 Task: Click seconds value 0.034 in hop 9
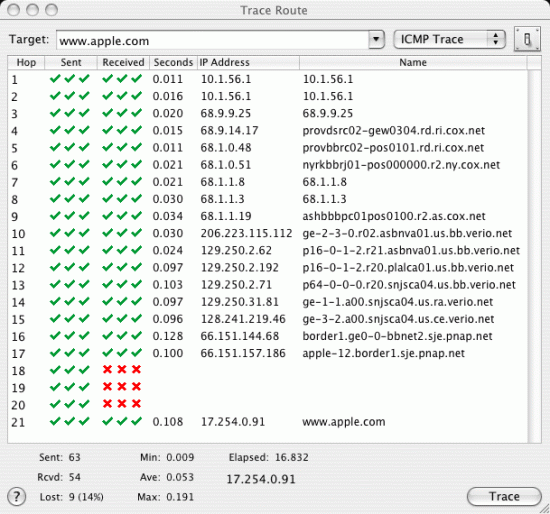coord(168,216)
